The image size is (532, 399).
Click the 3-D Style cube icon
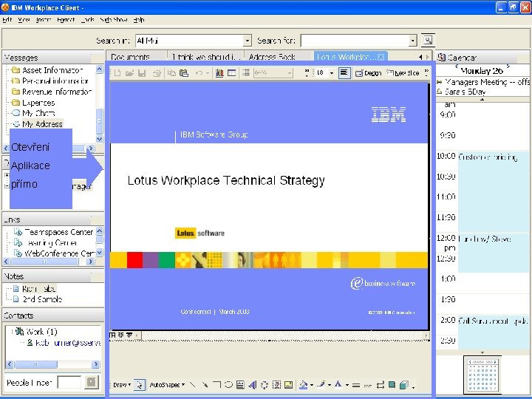click(403, 385)
